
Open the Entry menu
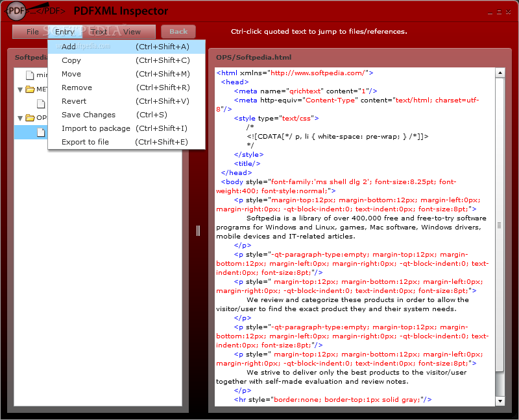(x=64, y=32)
